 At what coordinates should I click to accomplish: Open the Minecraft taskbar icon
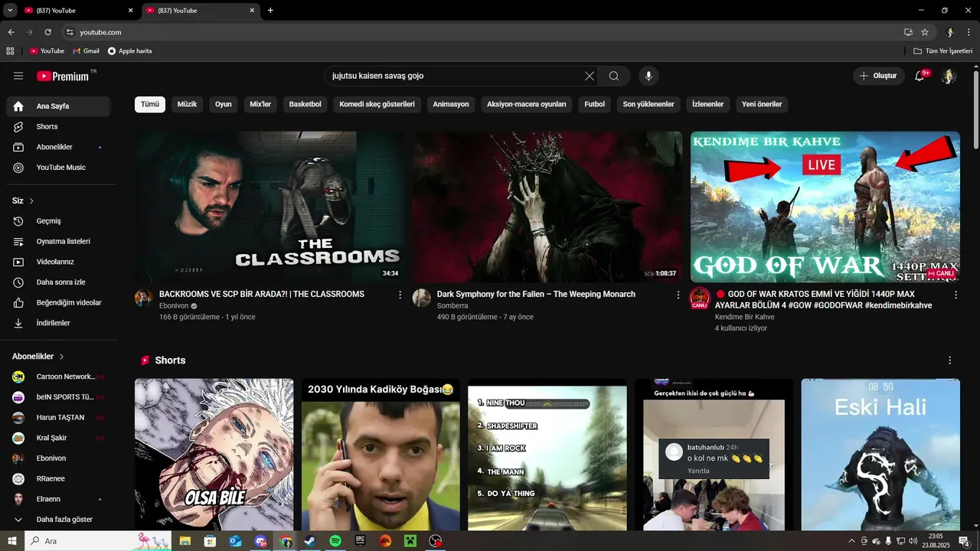pos(410,541)
